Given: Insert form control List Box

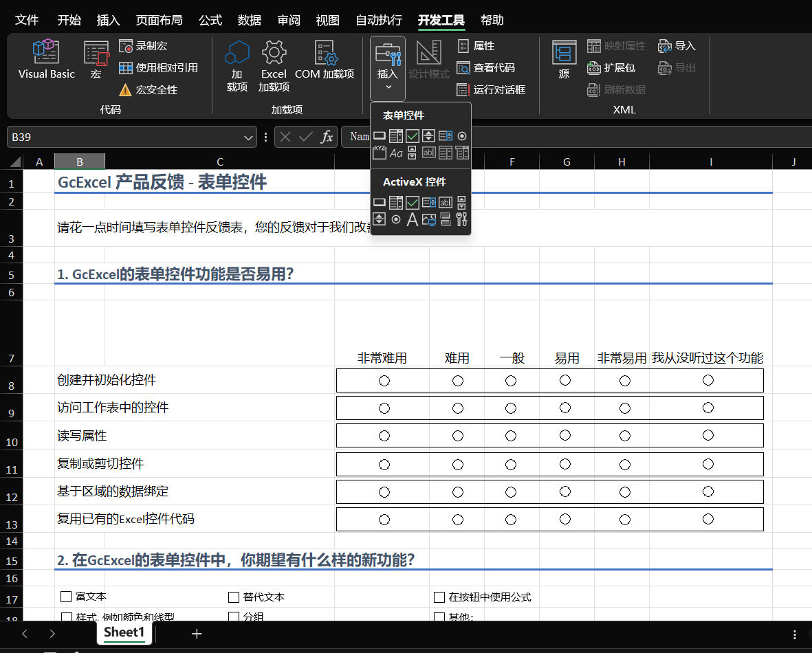Looking at the screenshot, I should 446,136.
